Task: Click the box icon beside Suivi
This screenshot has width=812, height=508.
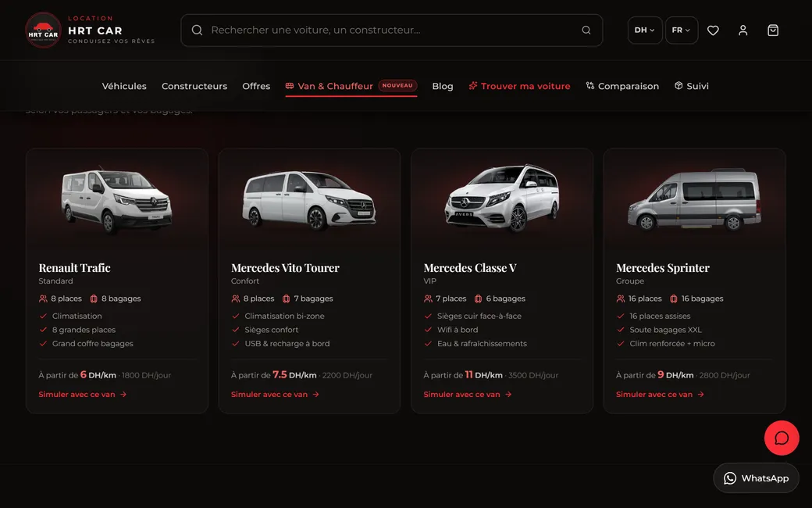Action: pyautogui.click(x=678, y=85)
